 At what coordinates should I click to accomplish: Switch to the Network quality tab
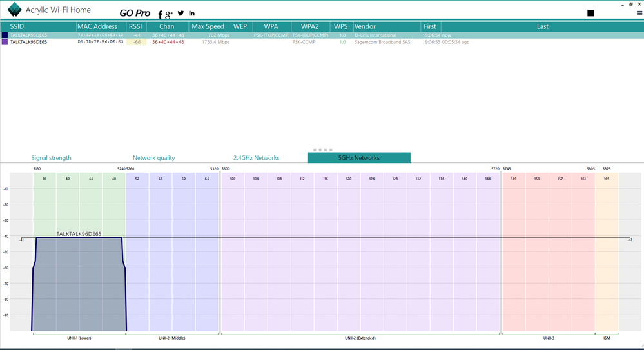[153, 158]
